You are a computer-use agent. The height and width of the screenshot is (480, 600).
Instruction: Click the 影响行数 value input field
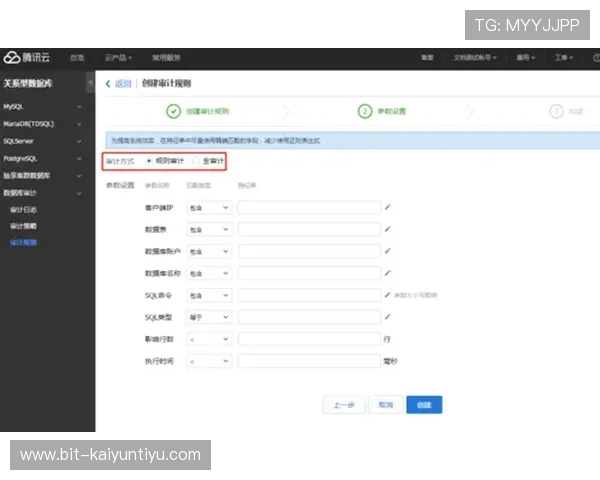pyautogui.click(x=309, y=339)
